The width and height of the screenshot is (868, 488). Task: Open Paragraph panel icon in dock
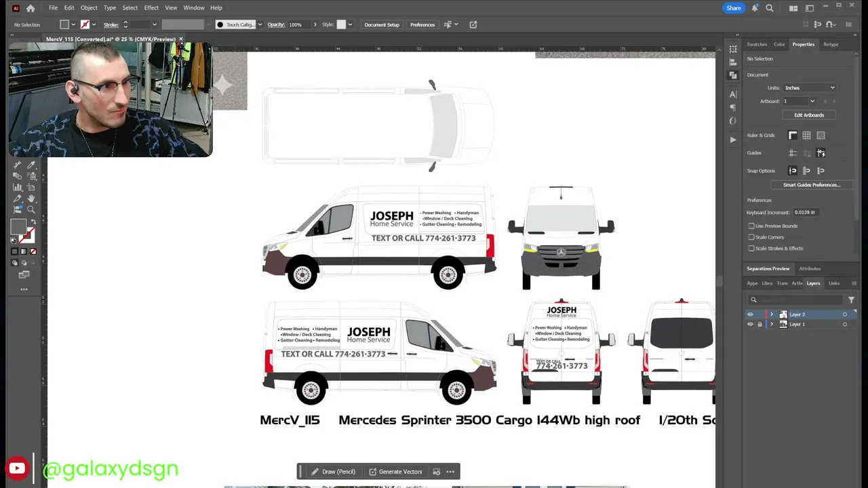[733, 108]
